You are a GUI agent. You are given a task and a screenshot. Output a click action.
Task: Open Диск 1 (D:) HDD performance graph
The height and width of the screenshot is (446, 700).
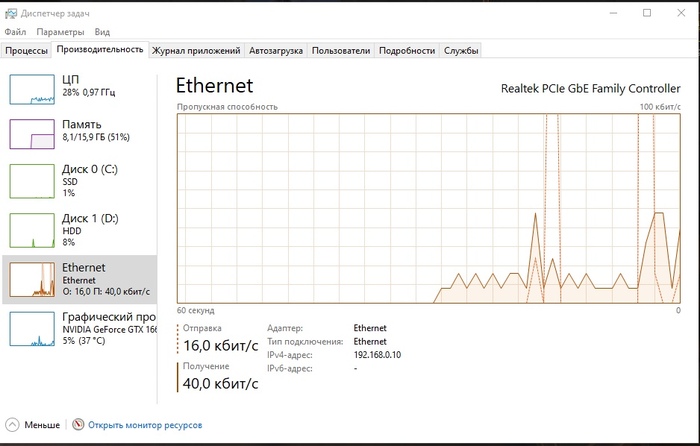(32, 230)
